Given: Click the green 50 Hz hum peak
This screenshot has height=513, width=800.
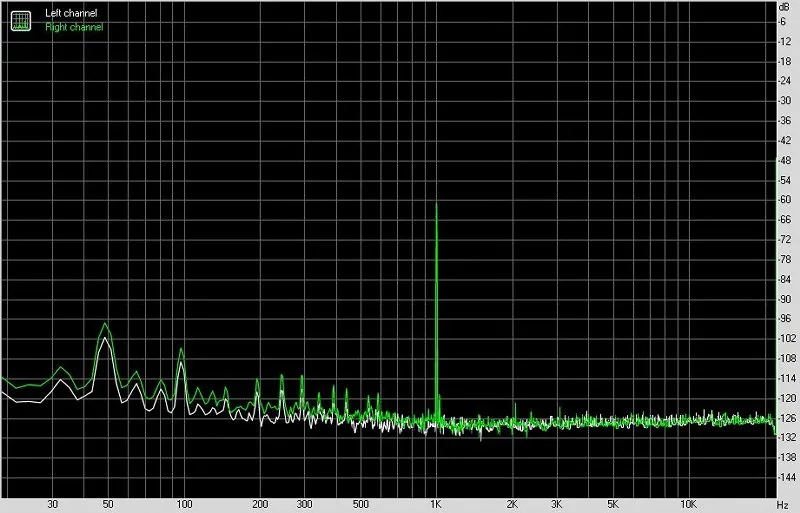Looking at the screenshot, I should click(105, 324).
